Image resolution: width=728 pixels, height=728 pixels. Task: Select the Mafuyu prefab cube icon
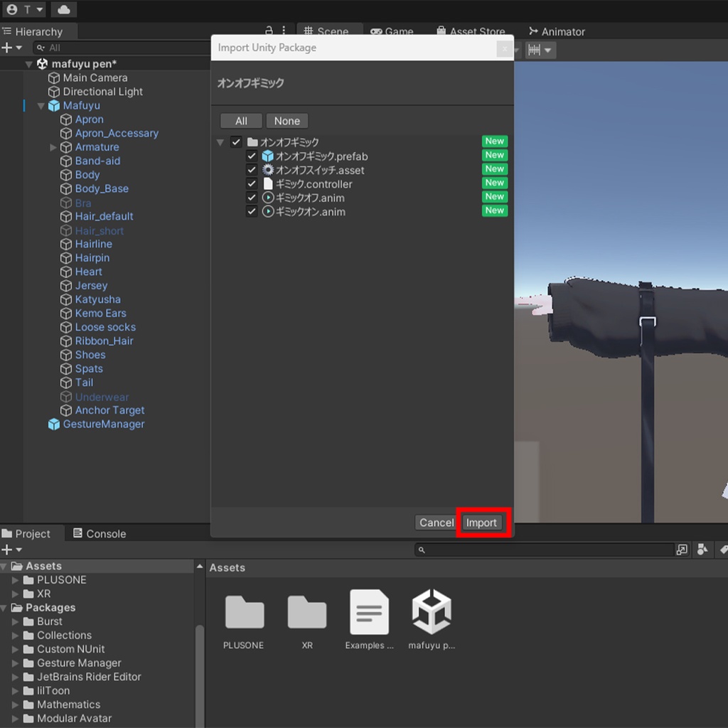tap(54, 106)
